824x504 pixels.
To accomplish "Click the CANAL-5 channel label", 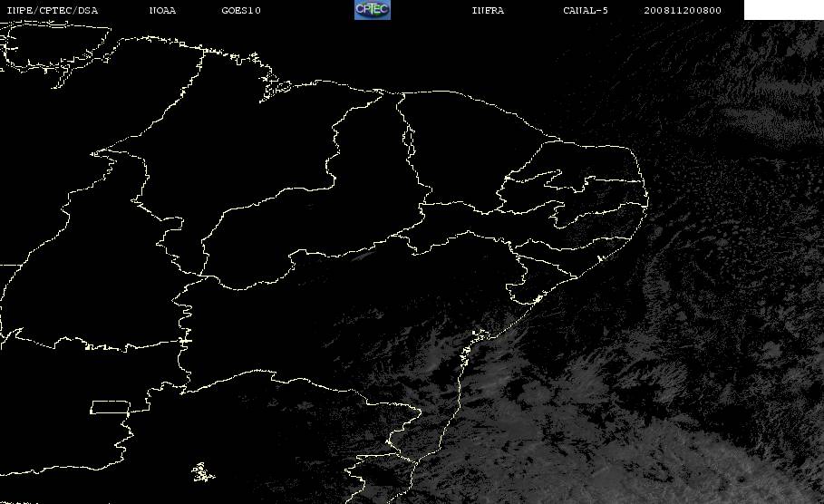I will (586, 11).
